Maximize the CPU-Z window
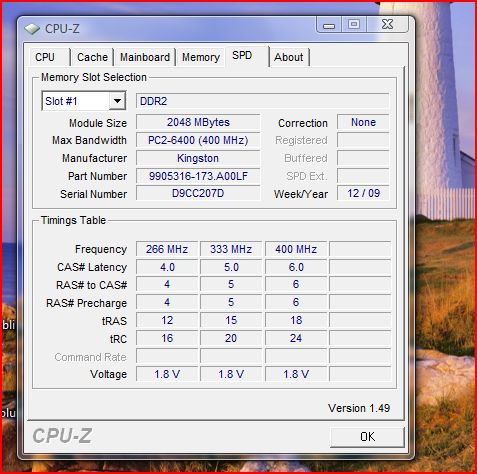The width and height of the screenshot is (477, 474). (x=354, y=25)
